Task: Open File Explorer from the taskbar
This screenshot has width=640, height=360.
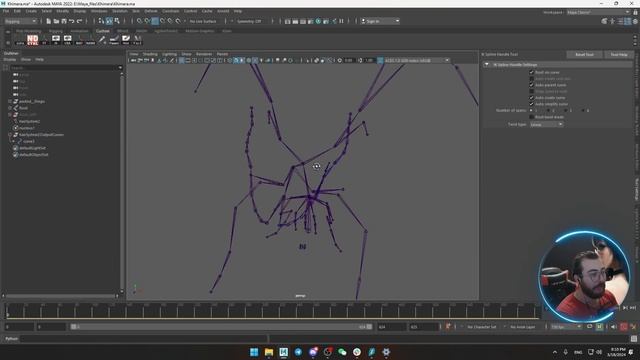Action: pyautogui.click(x=269, y=352)
